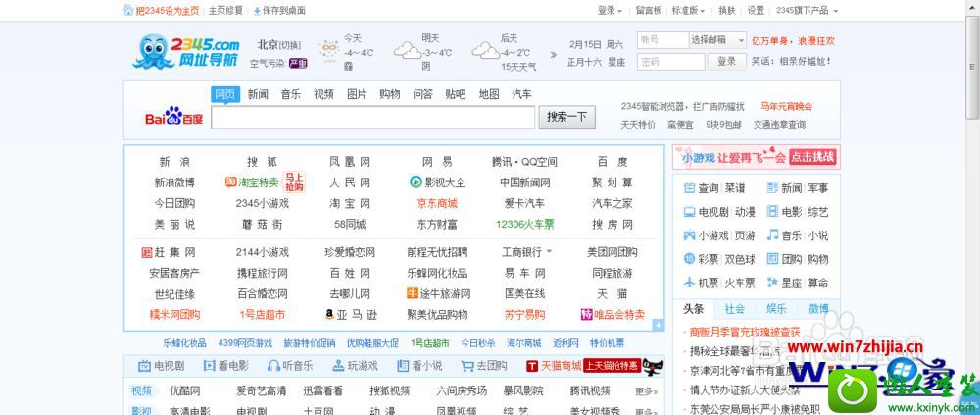The width and height of the screenshot is (980, 415).
Task: Click the airplane icon beside 机票
Action: 689,283
